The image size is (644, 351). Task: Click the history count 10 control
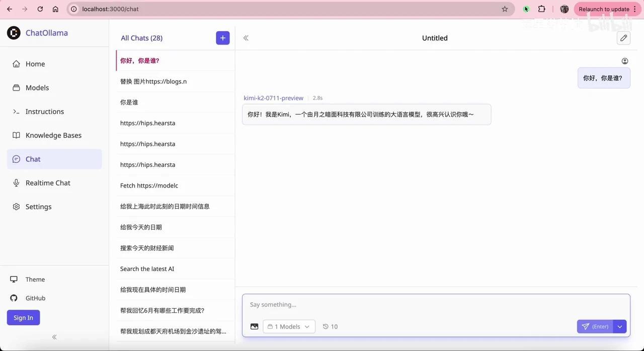coord(330,326)
